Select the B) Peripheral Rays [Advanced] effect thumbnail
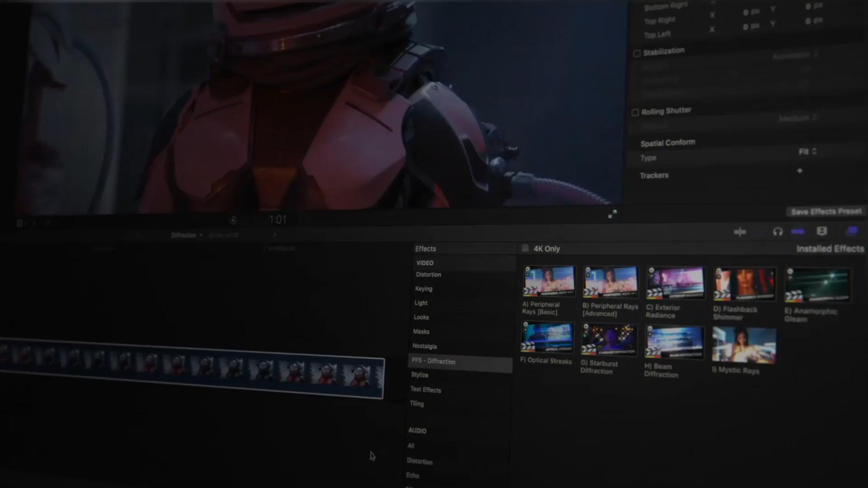Screen dimensions: 868x488 611,282
